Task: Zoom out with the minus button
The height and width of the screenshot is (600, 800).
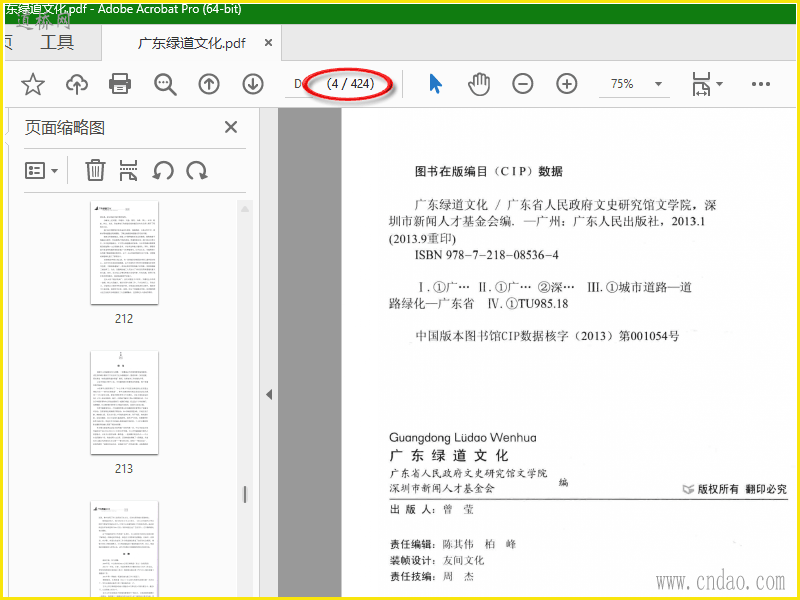Action: [523, 84]
